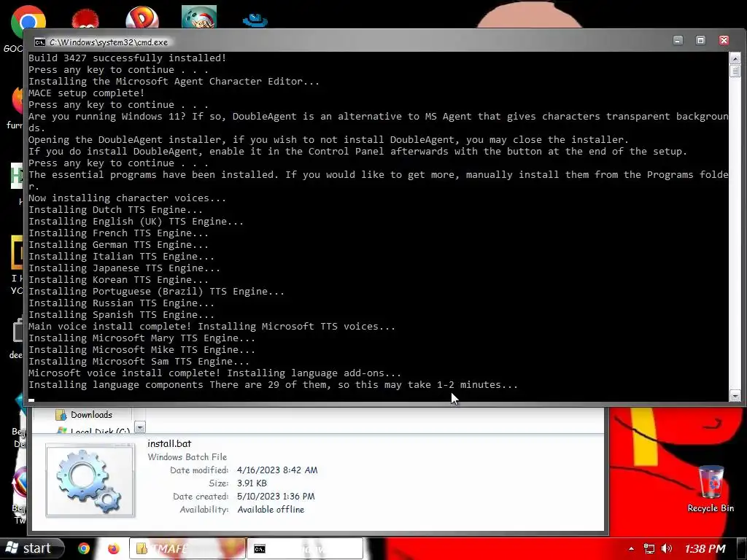Click the date modified value 4/16/2023 8:42 AM
Image resolution: width=747 pixels, height=560 pixels.
pos(276,470)
